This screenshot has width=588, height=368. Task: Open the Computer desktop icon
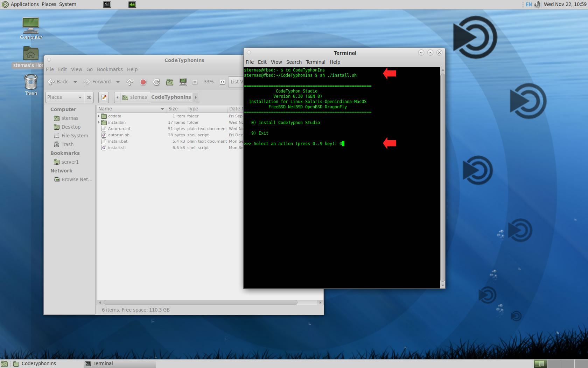[31, 28]
